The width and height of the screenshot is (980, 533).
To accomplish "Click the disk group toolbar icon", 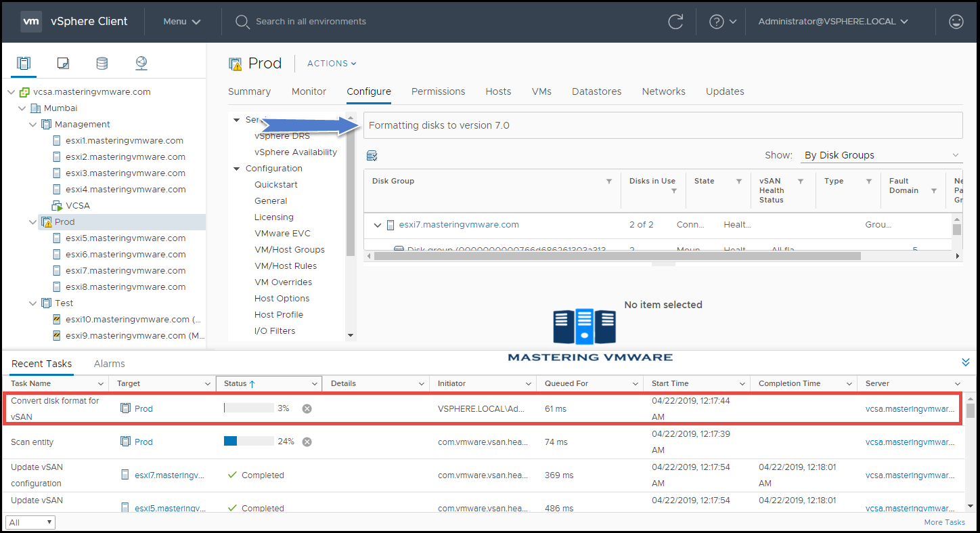I will click(372, 156).
